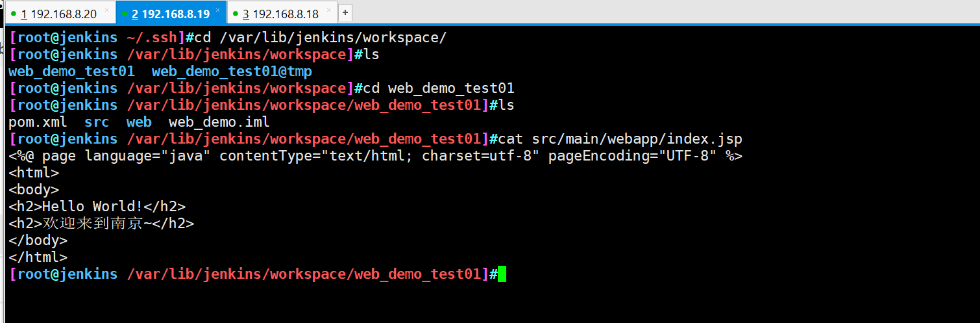The width and height of the screenshot is (980, 323).
Task: Close the 192.168.8.18 session tab
Action: (x=328, y=10)
